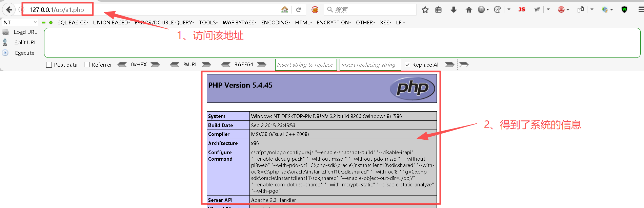Open the SQL BASICS menu

coord(73,22)
